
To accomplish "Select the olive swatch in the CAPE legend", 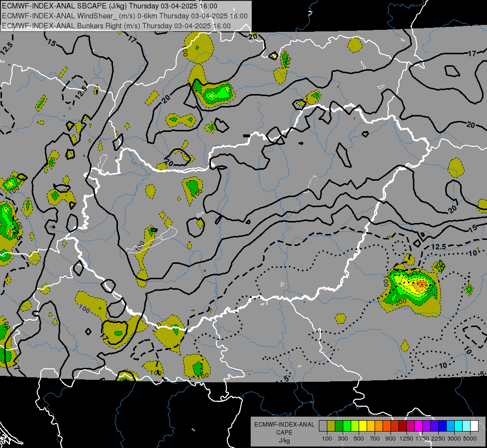I will coord(331,426).
